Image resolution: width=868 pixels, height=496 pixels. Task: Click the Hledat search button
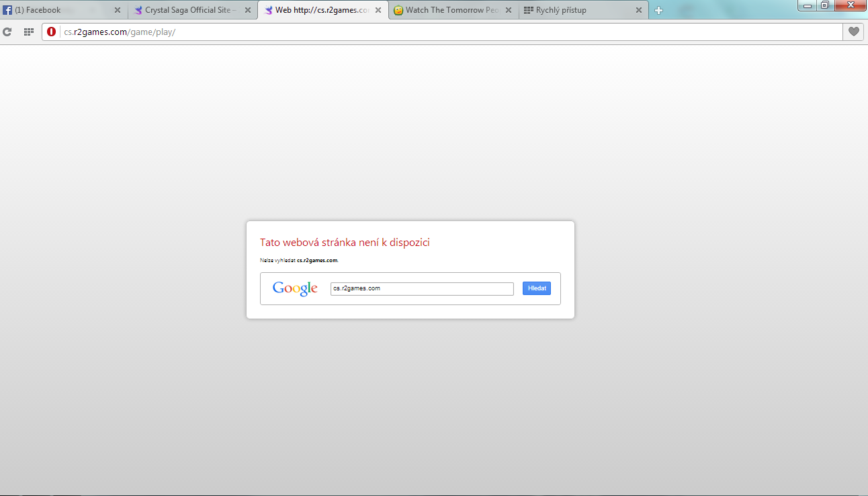(536, 288)
